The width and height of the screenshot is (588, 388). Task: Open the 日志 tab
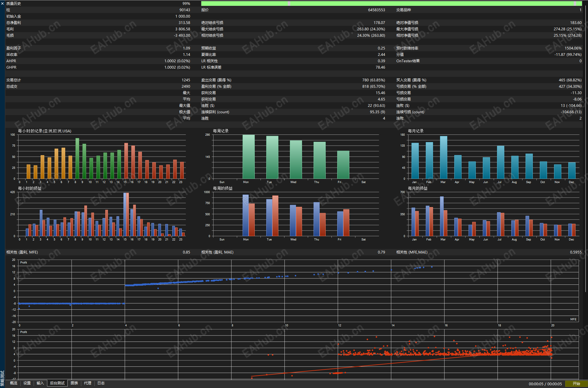pos(101,383)
